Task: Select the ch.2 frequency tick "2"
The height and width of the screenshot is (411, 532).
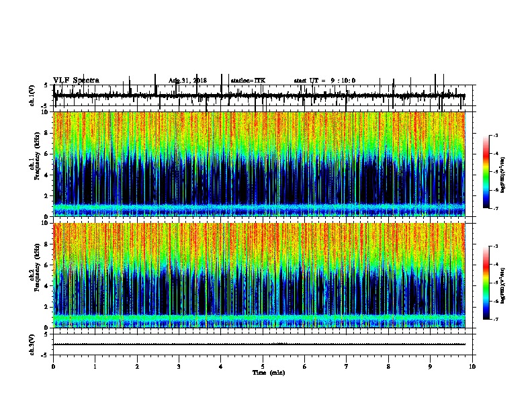Action: click(x=47, y=307)
